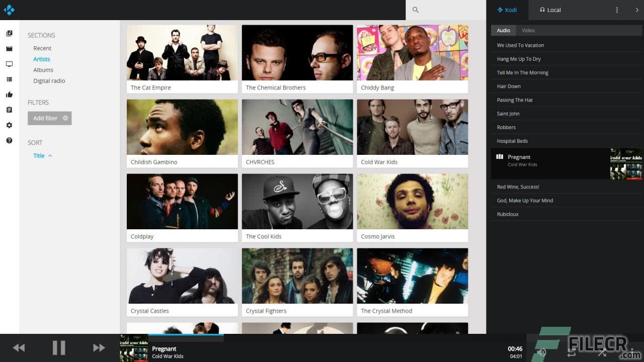
Task: Click the now-playing album art in the player bar
Action: click(x=134, y=348)
